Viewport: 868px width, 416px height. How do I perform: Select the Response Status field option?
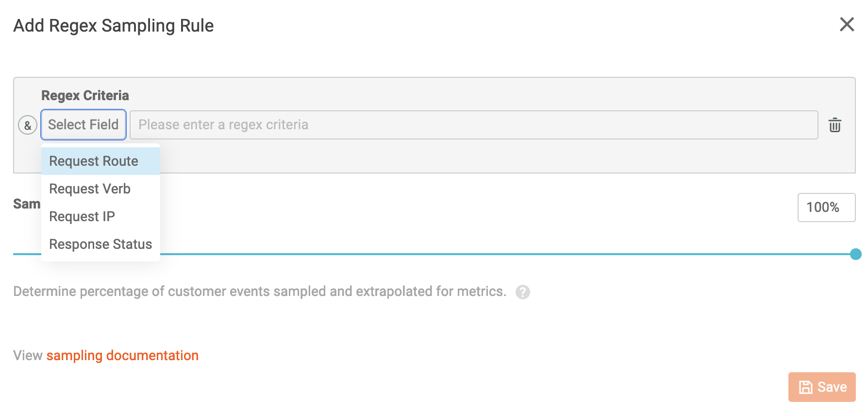pos(100,244)
